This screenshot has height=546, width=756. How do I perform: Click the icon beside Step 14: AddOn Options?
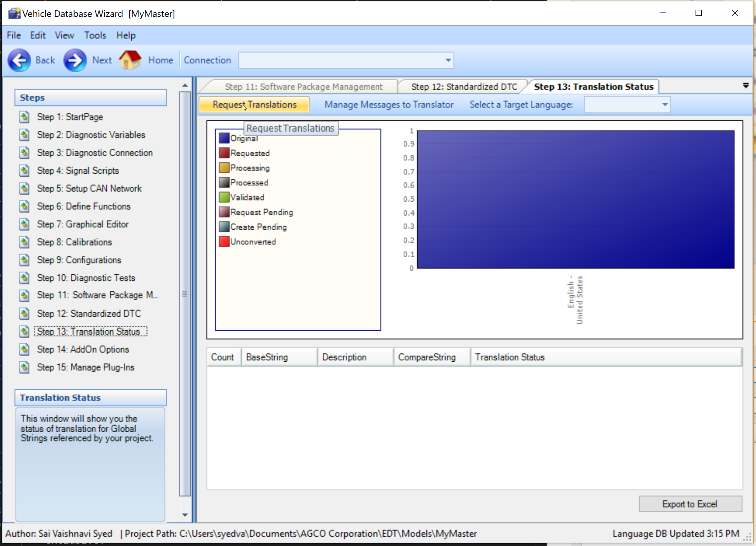24,349
